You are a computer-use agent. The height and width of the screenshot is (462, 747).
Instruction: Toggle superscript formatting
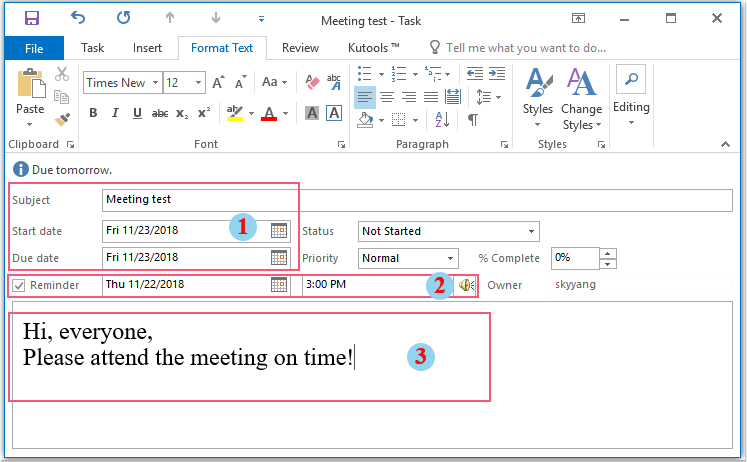(204, 113)
